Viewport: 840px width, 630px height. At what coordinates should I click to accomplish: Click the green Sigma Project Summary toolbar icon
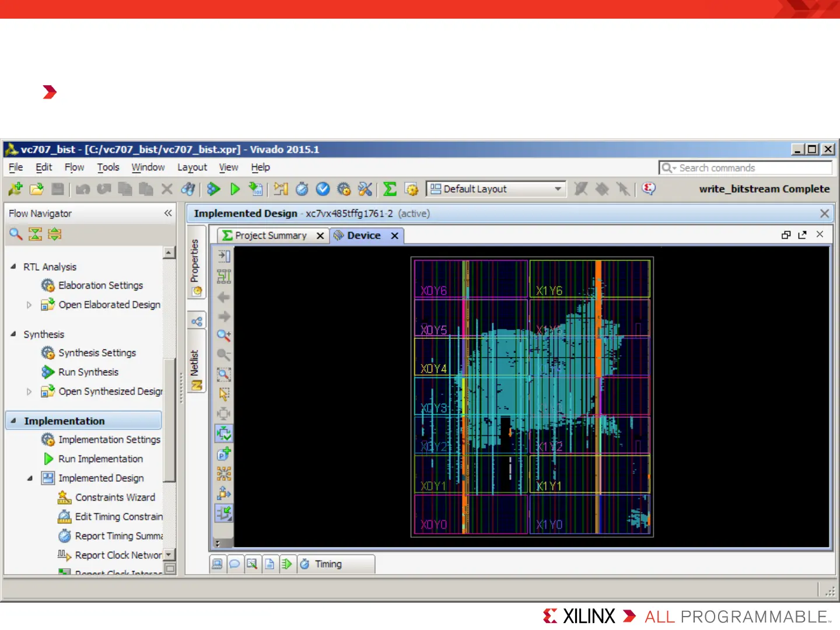[x=390, y=188]
